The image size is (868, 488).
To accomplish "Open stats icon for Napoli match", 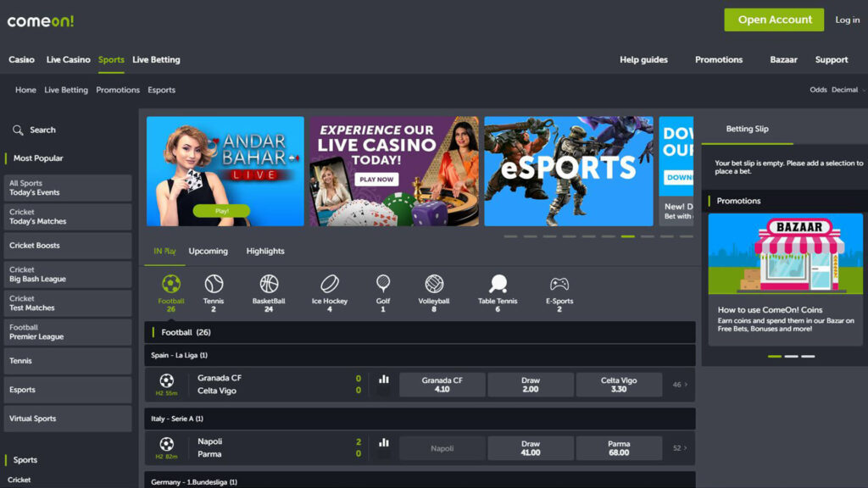I will 384,442.
